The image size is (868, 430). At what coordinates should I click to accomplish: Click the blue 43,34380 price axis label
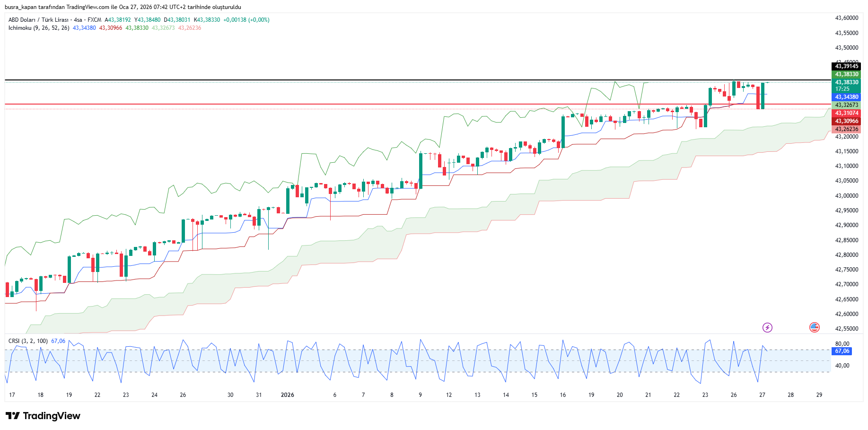846,97
